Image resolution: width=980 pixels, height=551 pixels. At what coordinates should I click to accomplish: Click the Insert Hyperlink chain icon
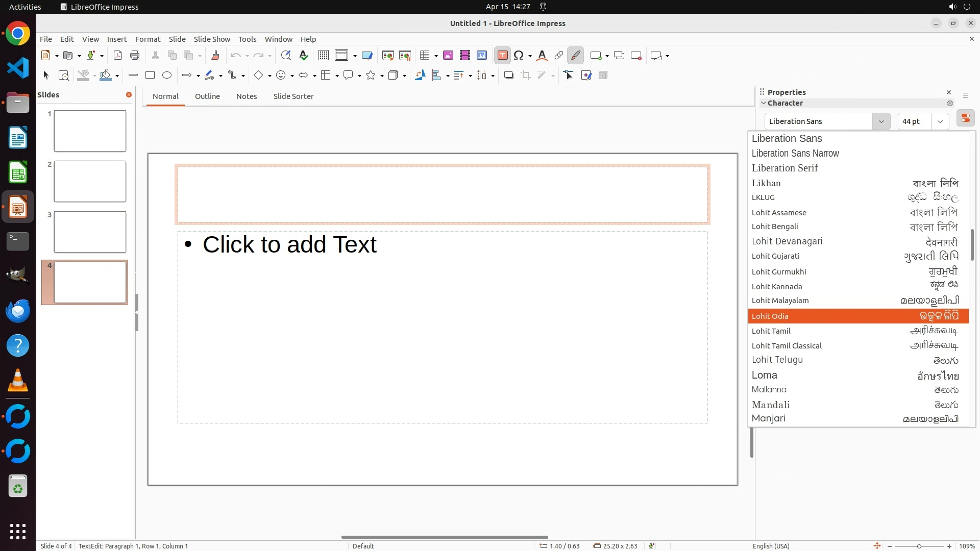559,56
